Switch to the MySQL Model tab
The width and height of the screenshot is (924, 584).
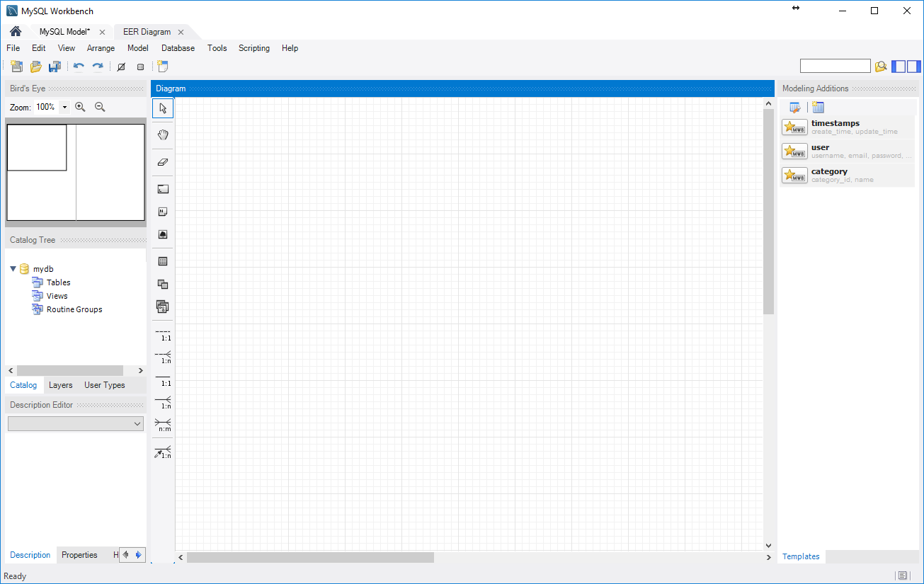pos(64,32)
